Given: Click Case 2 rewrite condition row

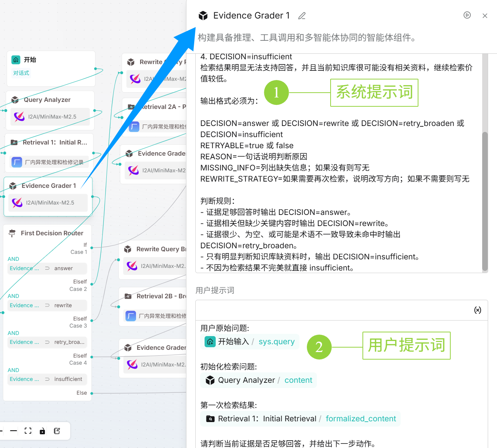Looking at the screenshot, I should pos(47,305).
